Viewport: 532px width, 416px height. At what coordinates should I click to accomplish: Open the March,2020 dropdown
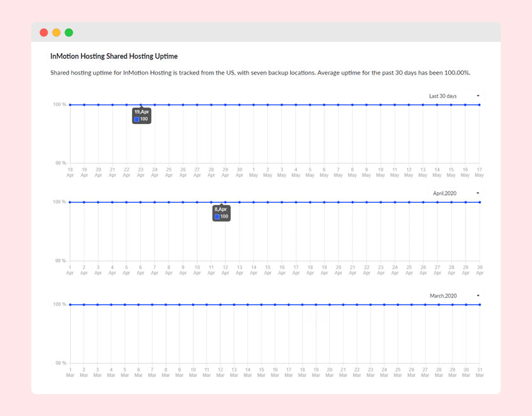pos(454,296)
